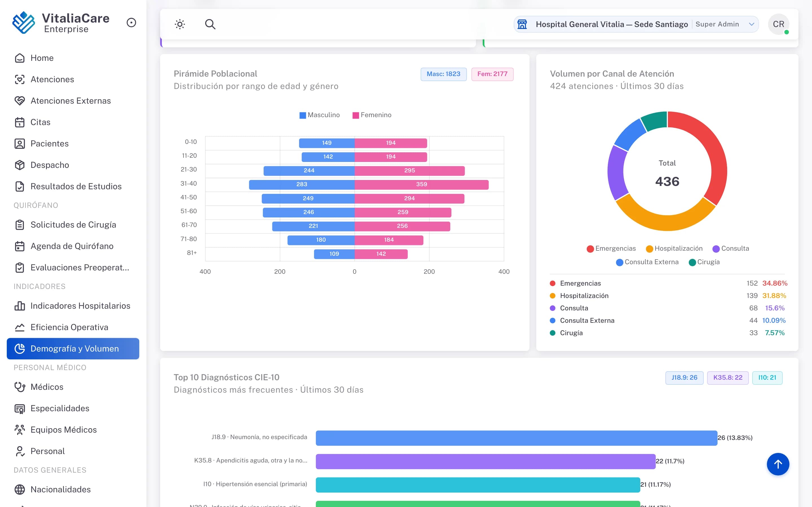Click the J18.9 Neumonía bar
The width and height of the screenshot is (812, 507).
(x=517, y=438)
